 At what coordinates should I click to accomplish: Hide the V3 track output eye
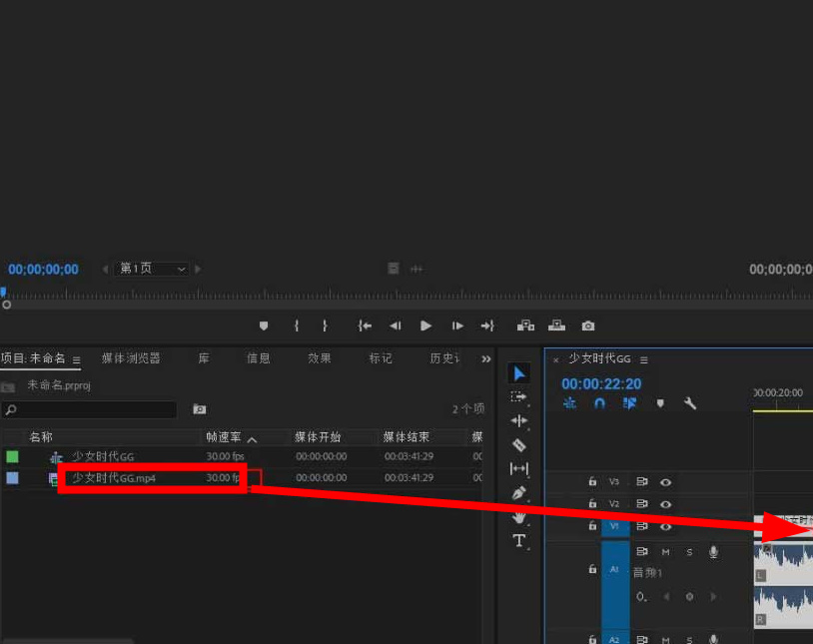tap(665, 482)
